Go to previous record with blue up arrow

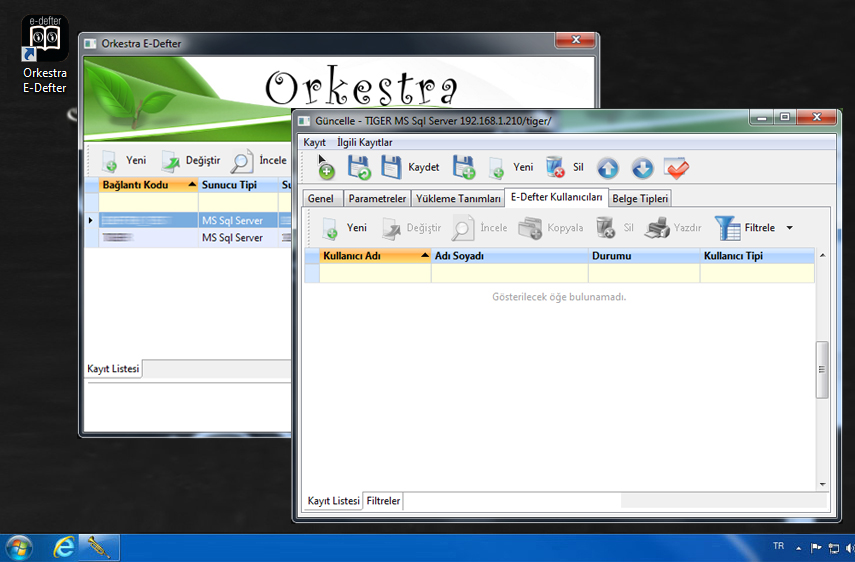(x=607, y=168)
